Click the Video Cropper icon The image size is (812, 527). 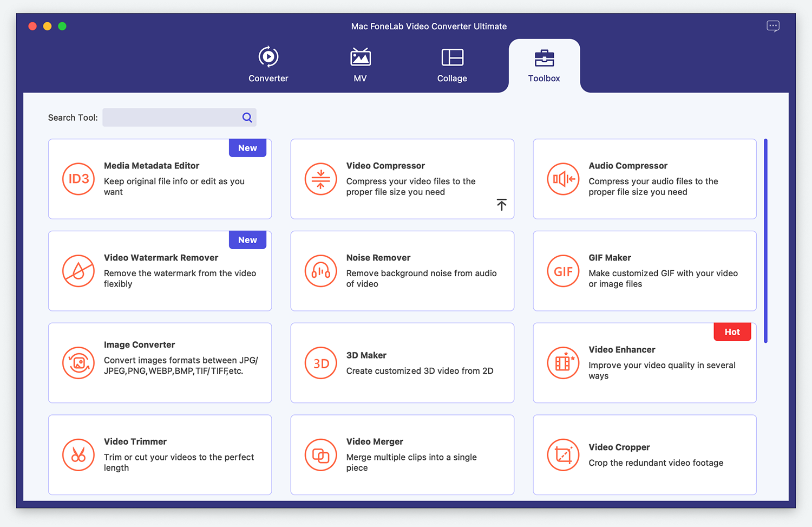pos(563,455)
